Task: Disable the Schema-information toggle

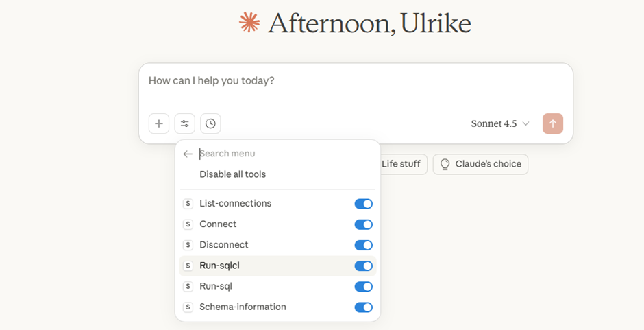Action: click(x=363, y=307)
